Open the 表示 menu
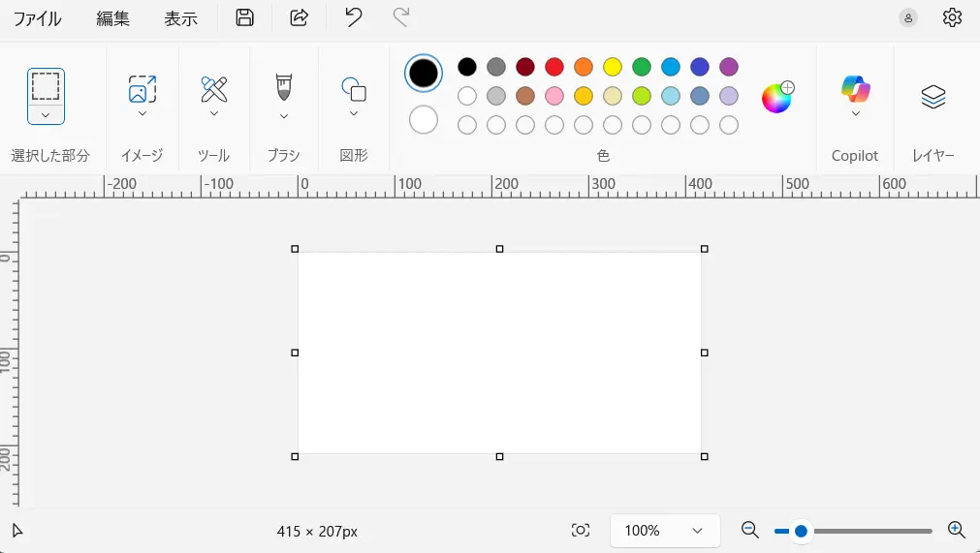Screen dimensions: 980x553 tap(180, 18)
